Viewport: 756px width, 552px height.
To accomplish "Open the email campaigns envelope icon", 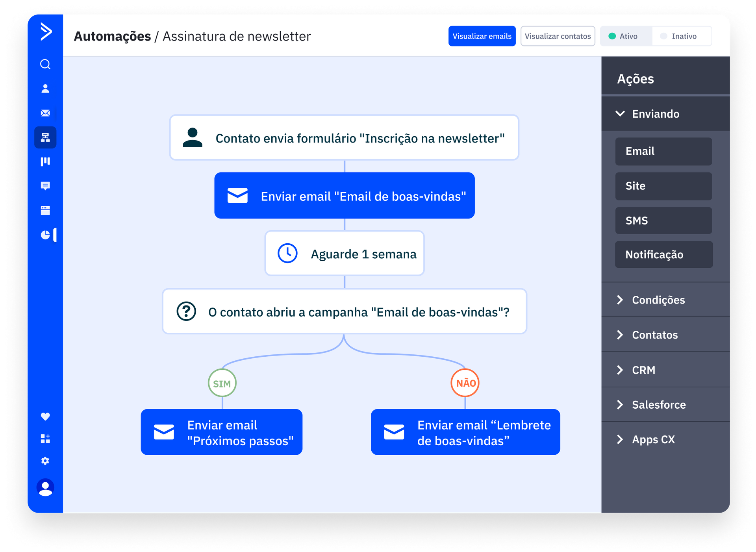I will [45, 113].
